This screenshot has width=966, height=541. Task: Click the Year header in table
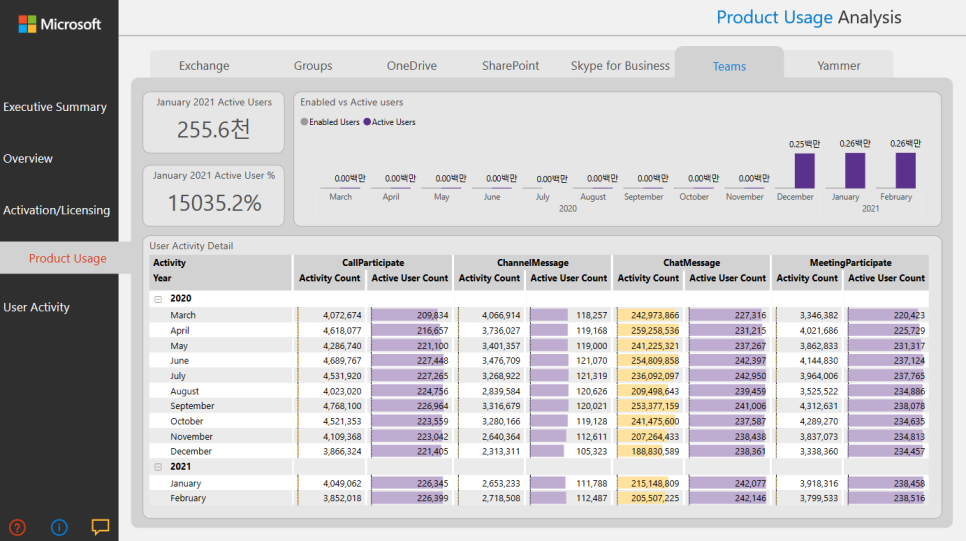tap(162, 278)
